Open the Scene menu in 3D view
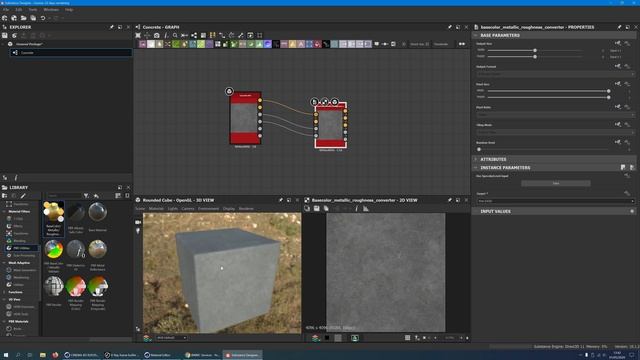Viewport: 640px width, 360px height. [140, 209]
